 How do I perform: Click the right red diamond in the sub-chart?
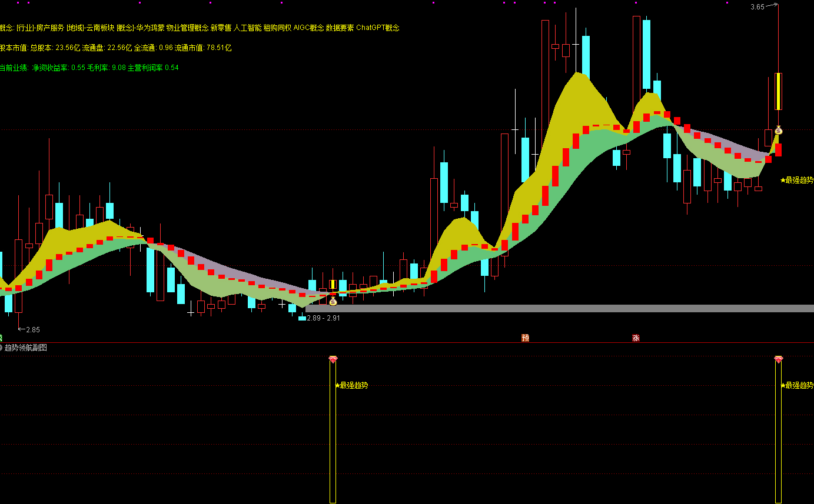click(778, 359)
